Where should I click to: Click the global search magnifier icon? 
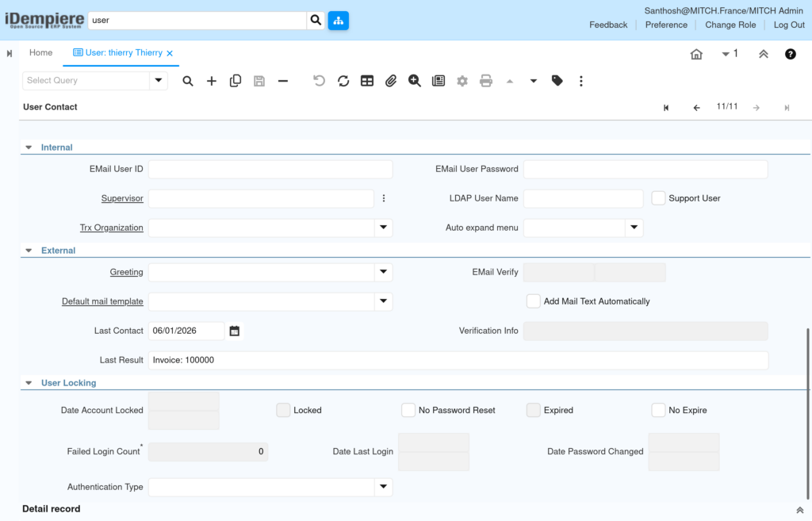pyautogui.click(x=316, y=20)
